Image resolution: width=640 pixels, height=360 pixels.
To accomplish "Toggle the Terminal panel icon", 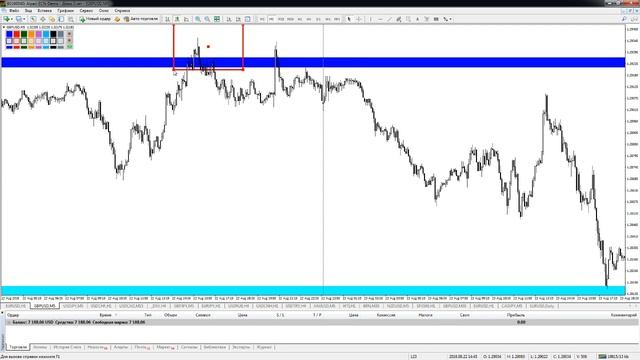I will click(x=61, y=19).
